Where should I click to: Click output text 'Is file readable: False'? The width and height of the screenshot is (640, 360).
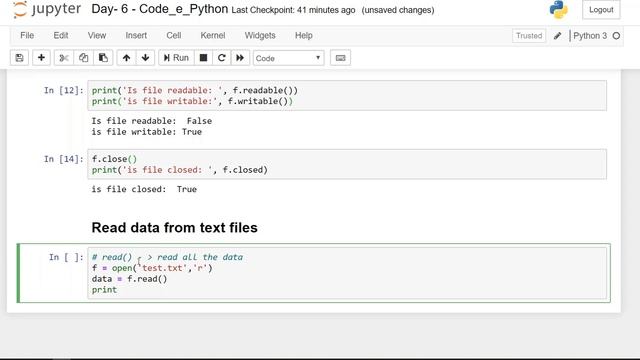151,121
